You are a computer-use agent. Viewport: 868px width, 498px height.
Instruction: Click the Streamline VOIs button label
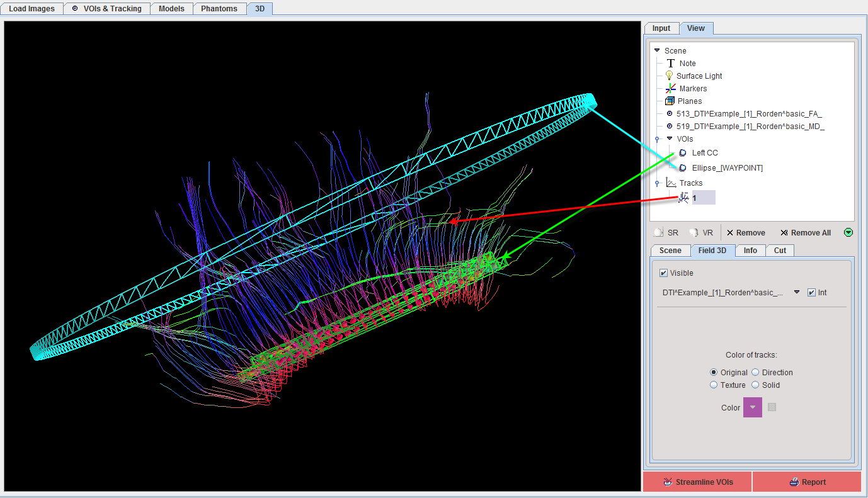tap(704, 482)
